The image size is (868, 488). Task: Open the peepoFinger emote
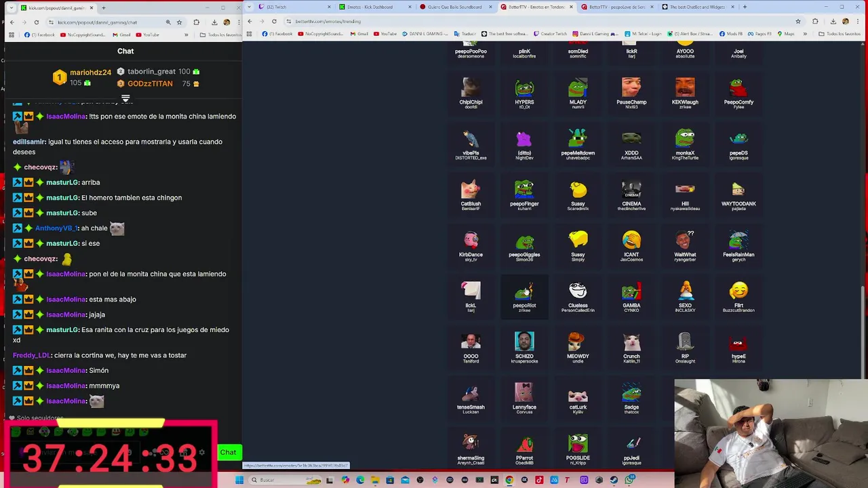pos(524,195)
